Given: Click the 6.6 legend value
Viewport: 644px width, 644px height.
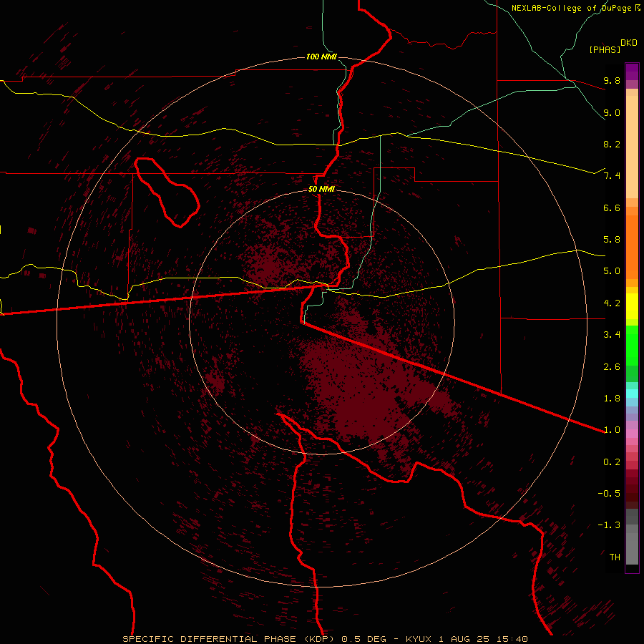Looking at the screenshot, I should coord(612,208).
